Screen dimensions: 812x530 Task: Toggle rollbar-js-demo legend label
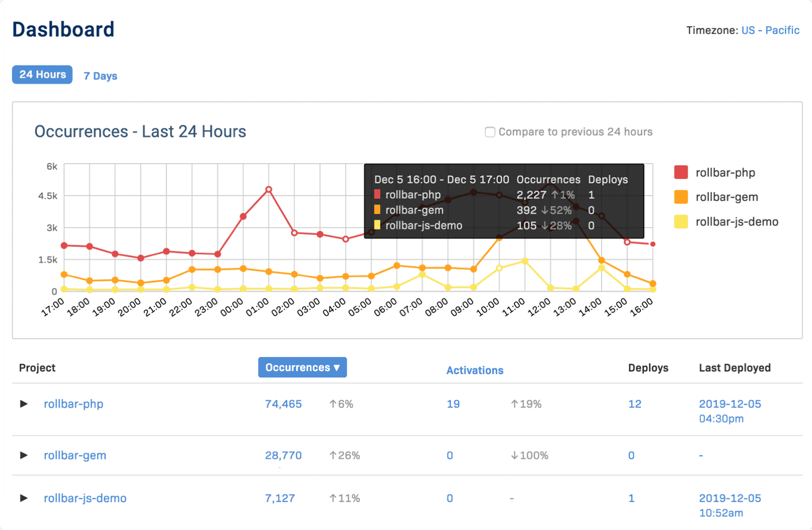click(737, 222)
